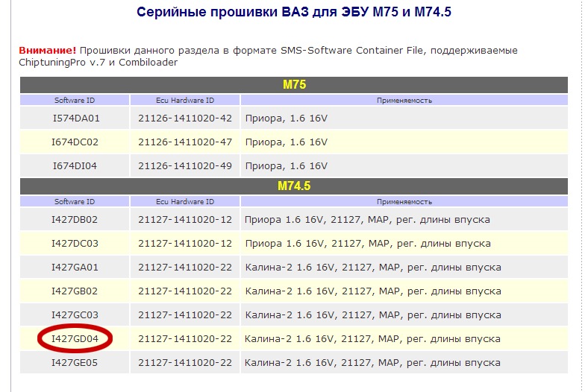The image size is (588, 392).
Task: Click Ecu Hardware ID header under M74.5
Action: (185, 202)
